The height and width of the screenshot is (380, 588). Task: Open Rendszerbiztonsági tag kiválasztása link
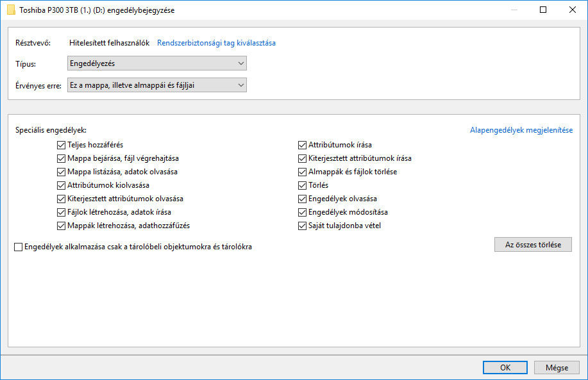pos(216,43)
